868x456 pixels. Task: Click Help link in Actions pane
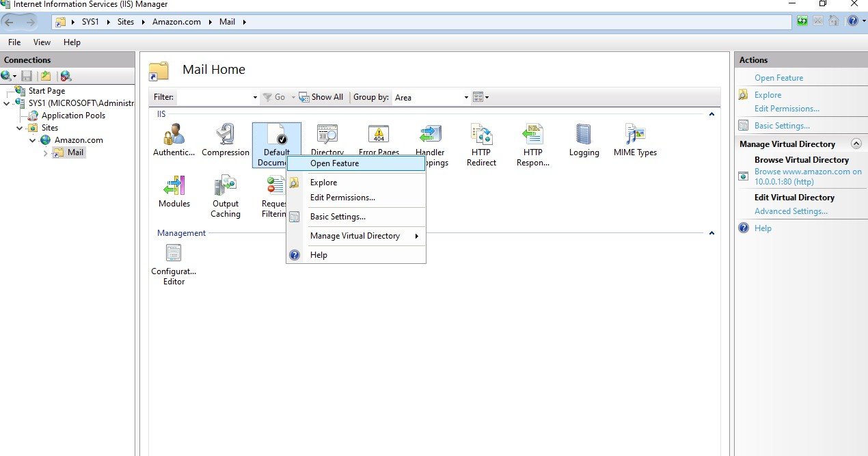(763, 228)
